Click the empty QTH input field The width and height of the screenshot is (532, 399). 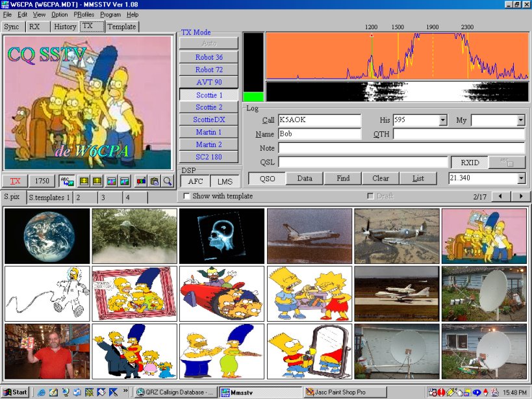click(459, 134)
